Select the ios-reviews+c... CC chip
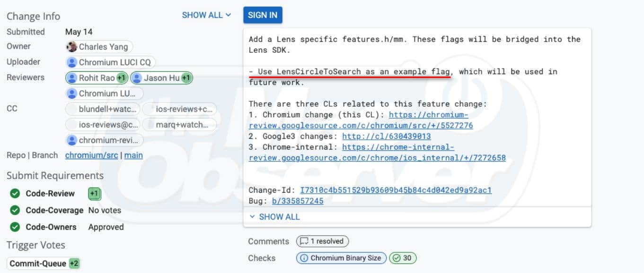 pyautogui.click(x=179, y=109)
